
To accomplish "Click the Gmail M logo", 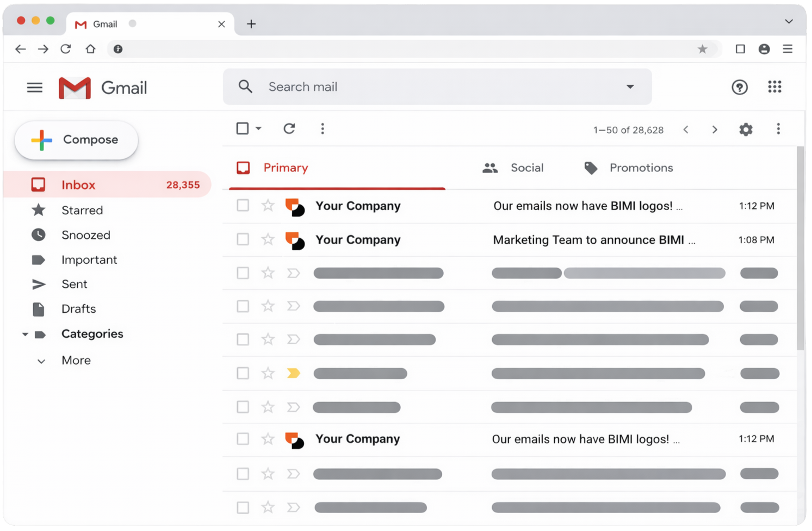I will 75,88.
